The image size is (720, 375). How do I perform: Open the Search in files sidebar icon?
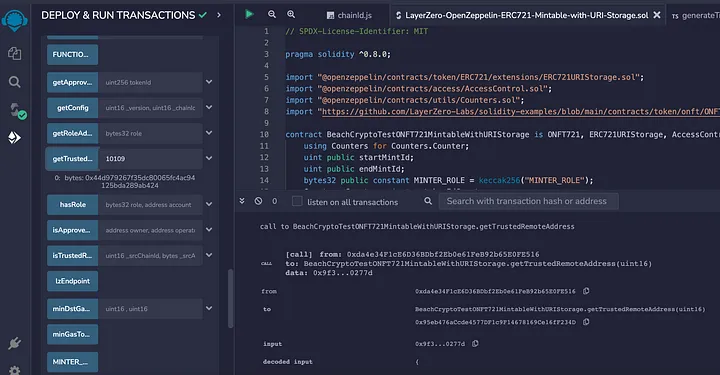[x=14, y=82]
